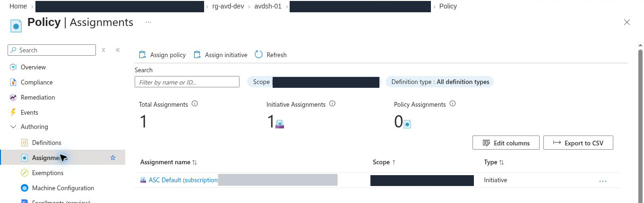Screen dimensions: 644x203
Task: Click the Assign initiative button
Action: point(221,55)
